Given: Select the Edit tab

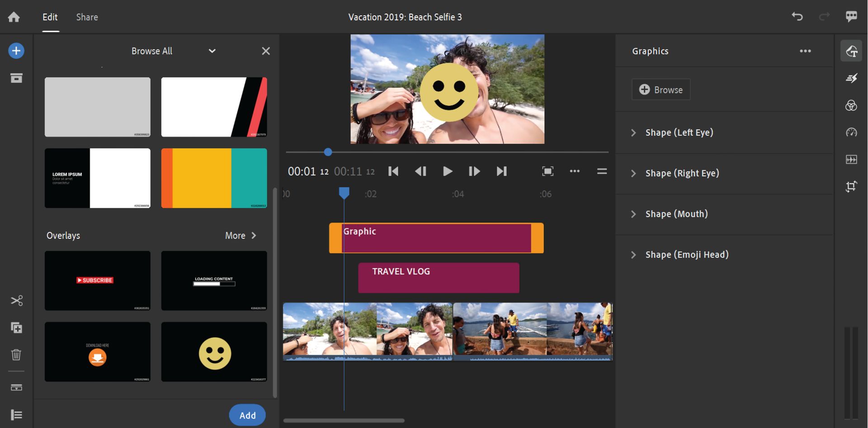Looking at the screenshot, I should (x=49, y=17).
